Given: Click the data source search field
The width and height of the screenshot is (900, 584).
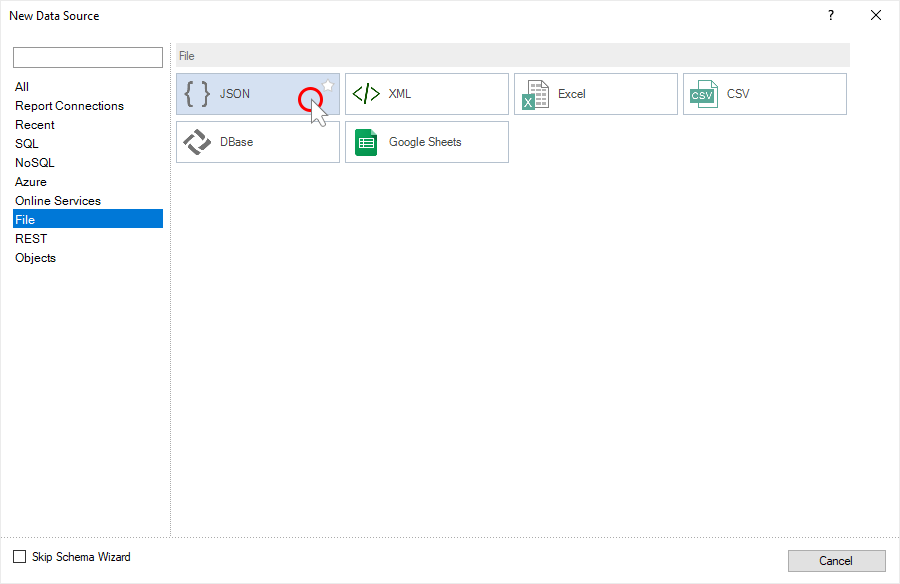Looking at the screenshot, I should click(88, 58).
